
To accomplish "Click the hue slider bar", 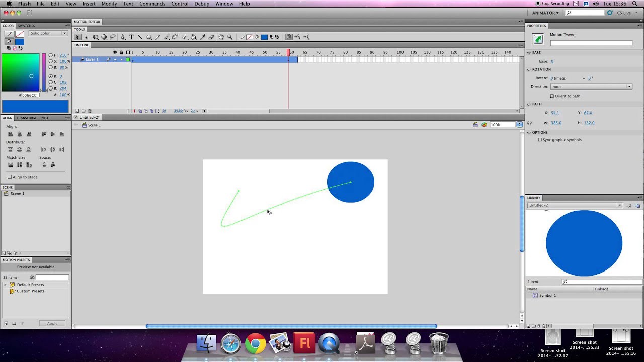I will [x=44, y=72].
